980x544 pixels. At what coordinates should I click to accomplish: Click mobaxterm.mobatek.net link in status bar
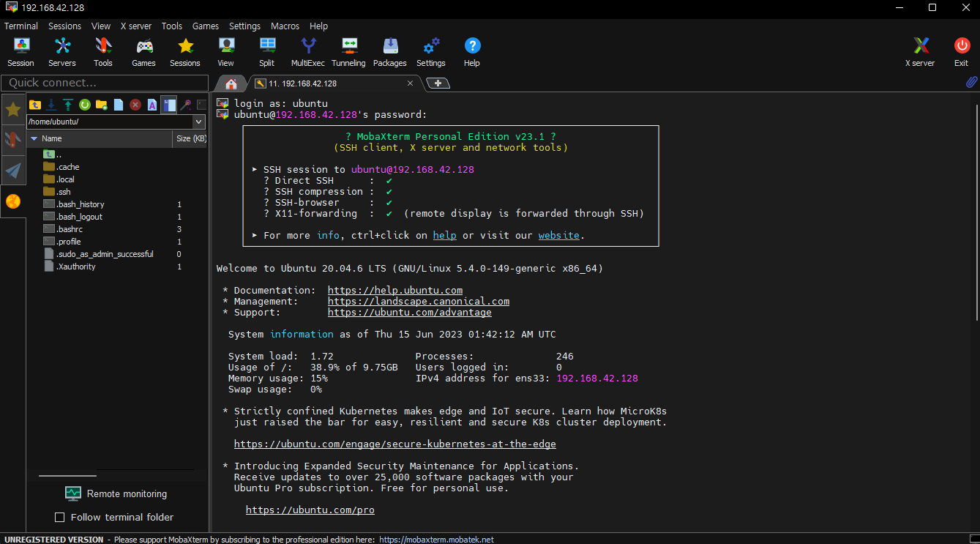[x=436, y=540]
